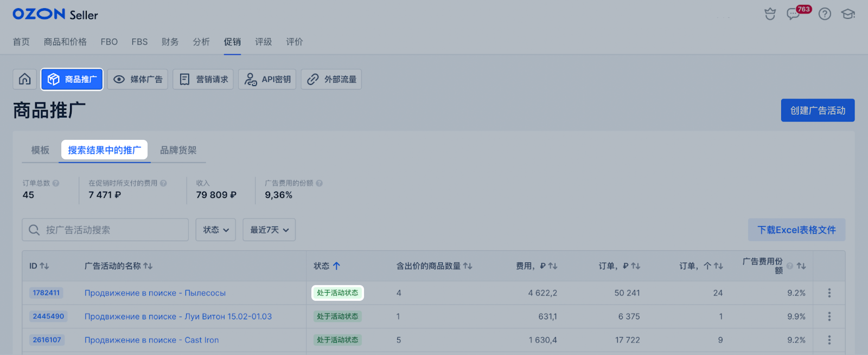Open the 促销 menu
This screenshot has width=868, height=355.
[x=232, y=42]
